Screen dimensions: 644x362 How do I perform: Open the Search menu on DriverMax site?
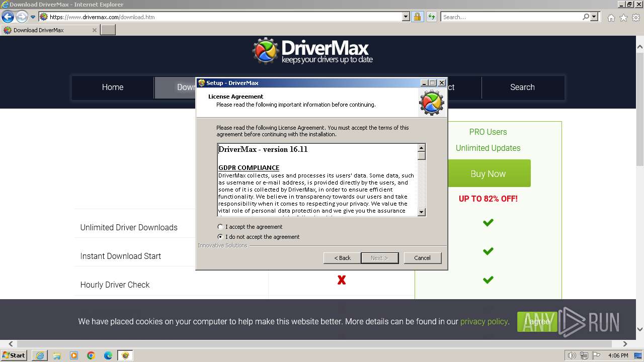(x=522, y=87)
